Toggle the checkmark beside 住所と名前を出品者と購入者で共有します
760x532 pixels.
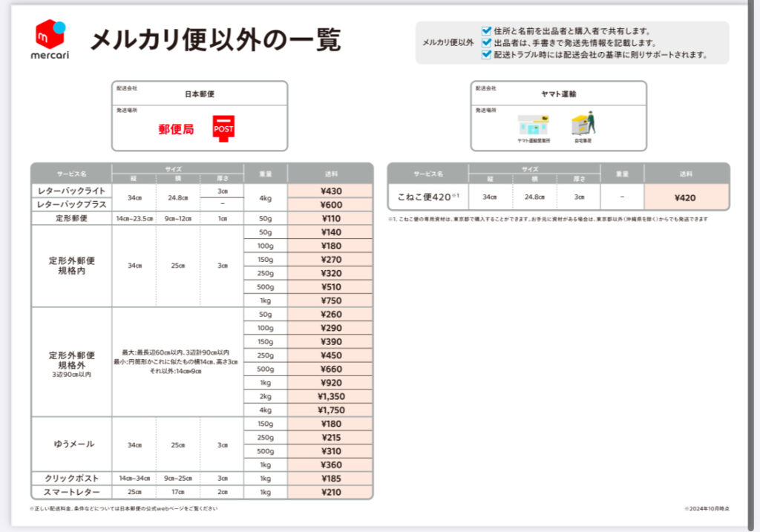pyautogui.click(x=486, y=30)
